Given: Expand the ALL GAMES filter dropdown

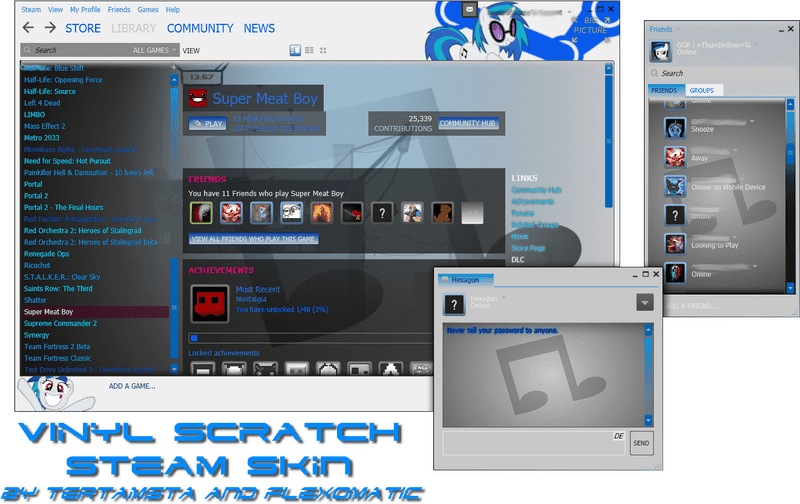Looking at the screenshot, I should coord(154,50).
